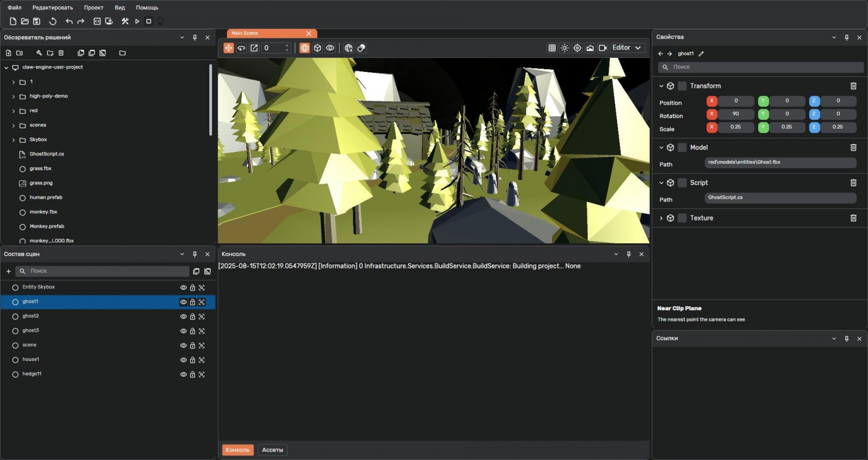
Task: Hide the ghost2 entity using its eye icon
Action: tap(183, 316)
